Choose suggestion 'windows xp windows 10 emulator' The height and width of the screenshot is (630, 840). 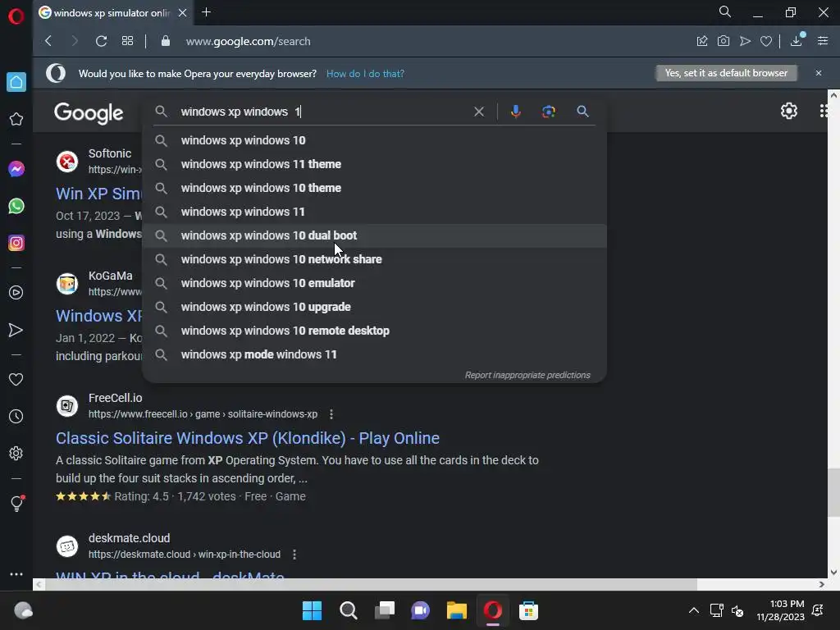pyautogui.click(x=374, y=283)
